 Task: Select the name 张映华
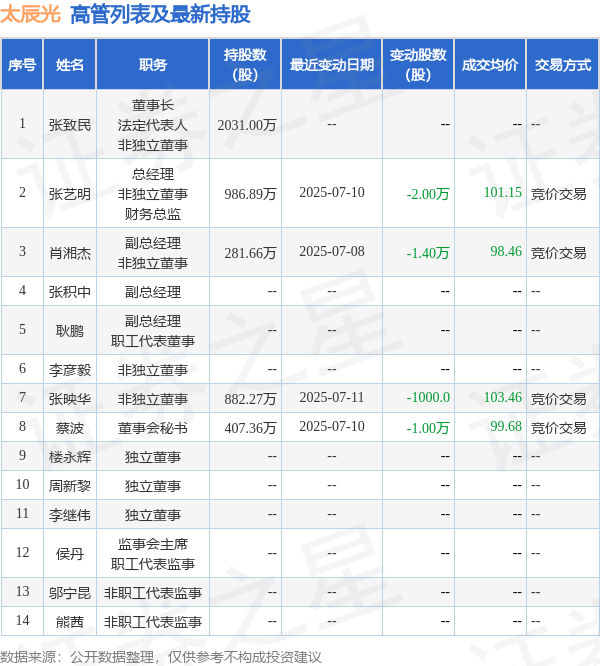point(70,399)
